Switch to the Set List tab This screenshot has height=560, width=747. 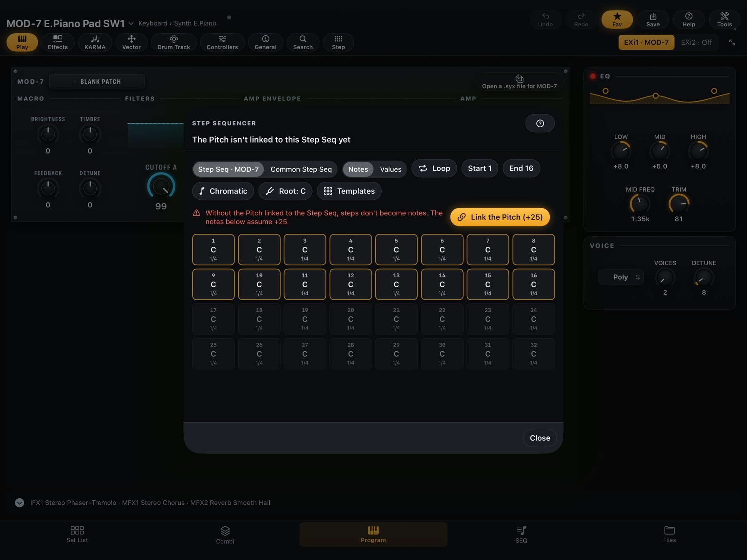(x=77, y=534)
